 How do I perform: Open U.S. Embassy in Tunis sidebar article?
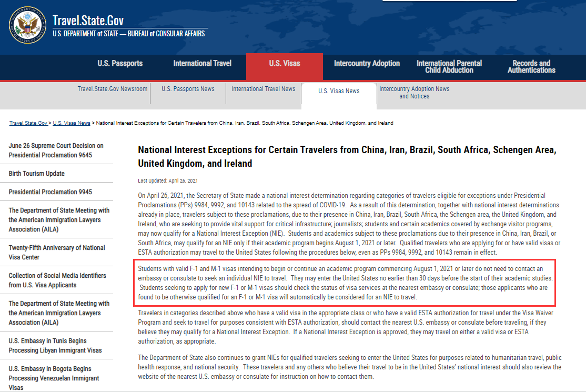pyautogui.click(x=55, y=345)
